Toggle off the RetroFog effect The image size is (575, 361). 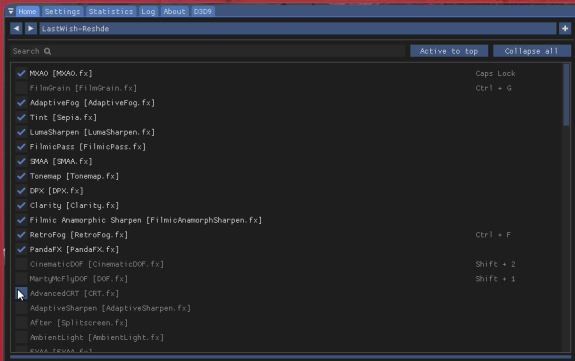(21, 235)
